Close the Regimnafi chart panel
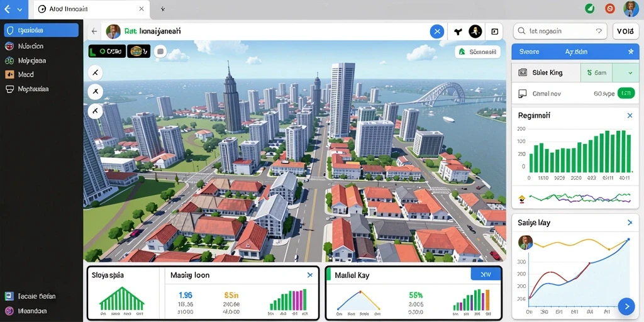The height and width of the screenshot is (322, 644). (630, 116)
